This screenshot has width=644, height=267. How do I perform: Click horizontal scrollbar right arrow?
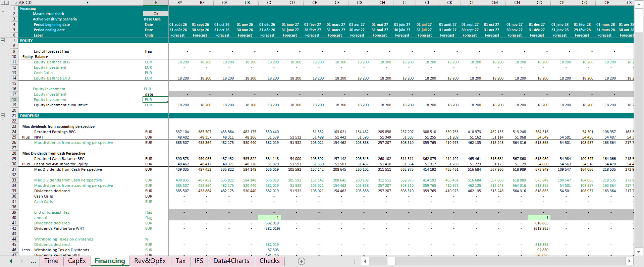[629, 261]
